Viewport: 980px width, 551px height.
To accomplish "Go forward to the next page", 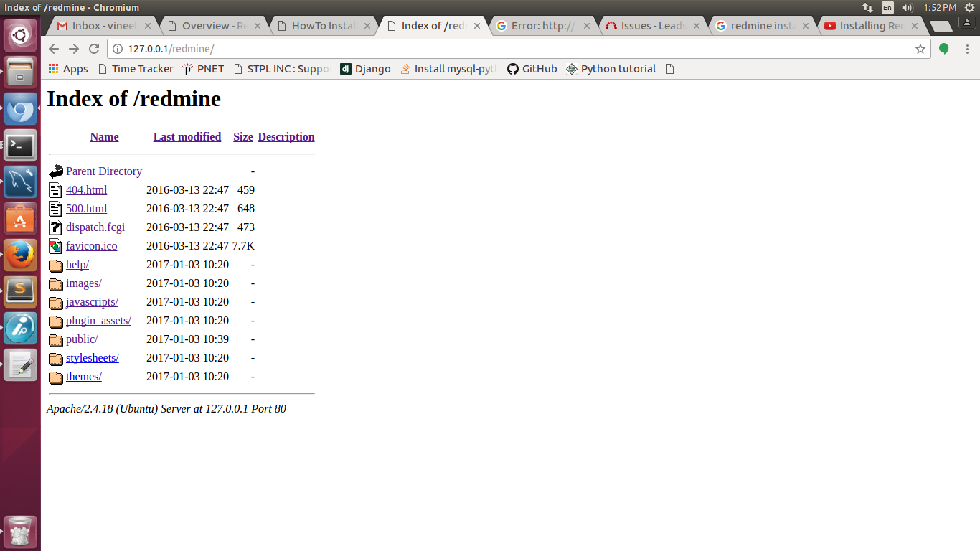I will click(74, 49).
